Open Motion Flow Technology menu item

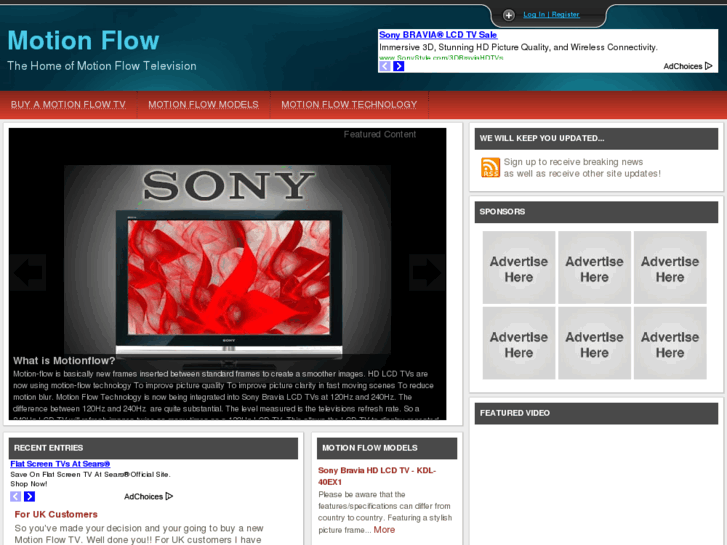(349, 104)
